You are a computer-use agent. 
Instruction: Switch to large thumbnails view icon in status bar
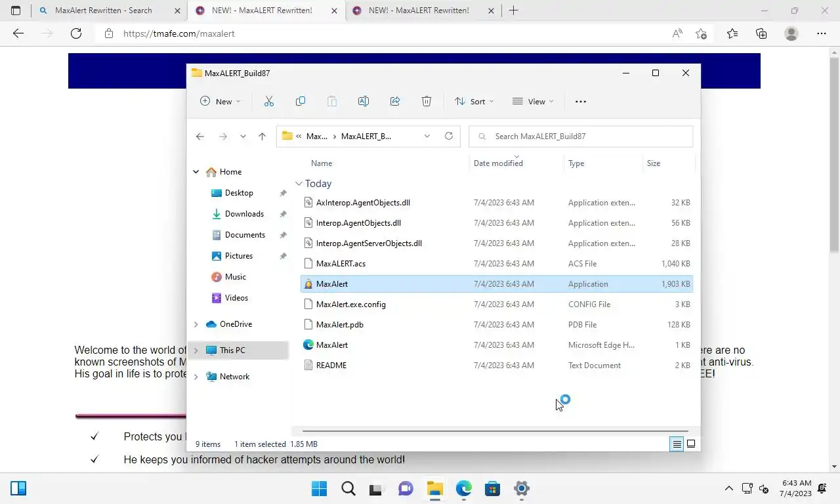pos(691,444)
